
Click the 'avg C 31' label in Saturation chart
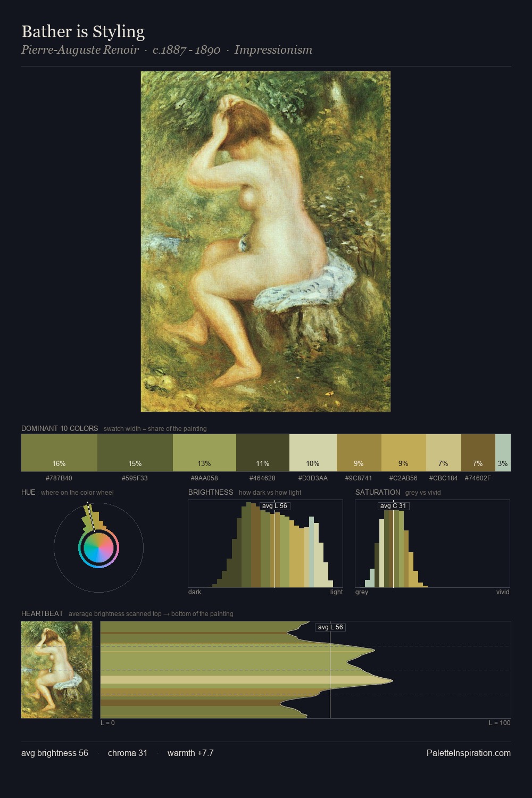pos(394,506)
